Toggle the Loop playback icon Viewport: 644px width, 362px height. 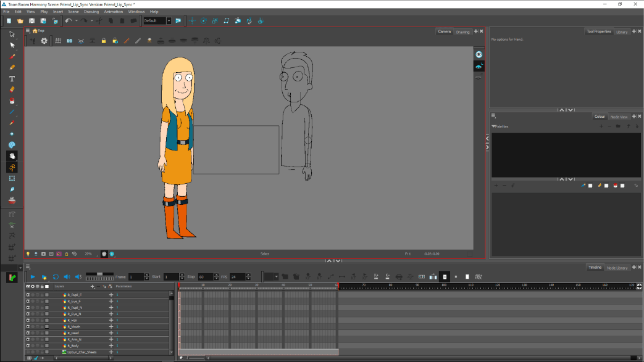[x=56, y=277]
